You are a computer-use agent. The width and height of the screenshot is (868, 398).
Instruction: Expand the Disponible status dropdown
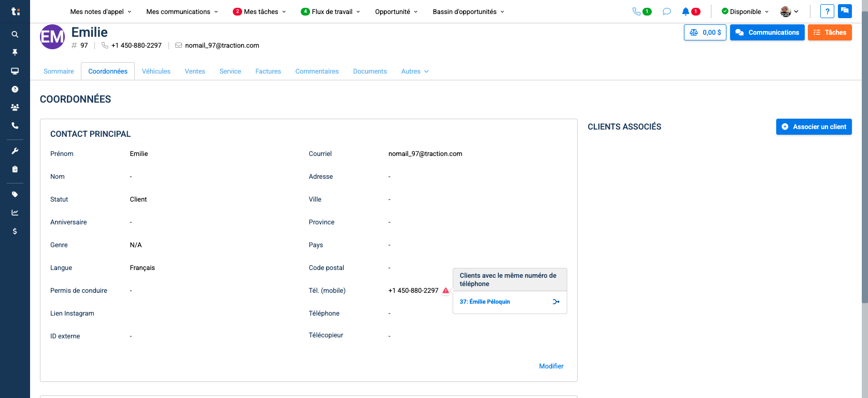745,11
